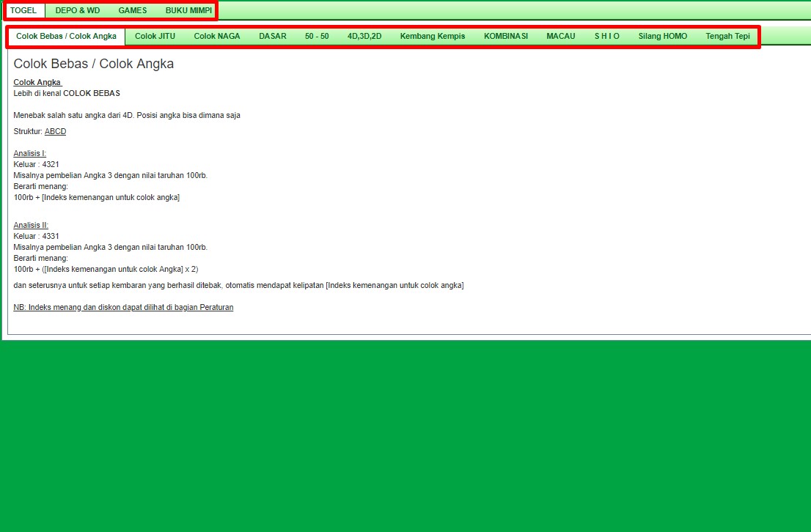Switch to the Kembang Kempis tab
The width and height of the screenshot is (811, 532).
tap(433, 36)
